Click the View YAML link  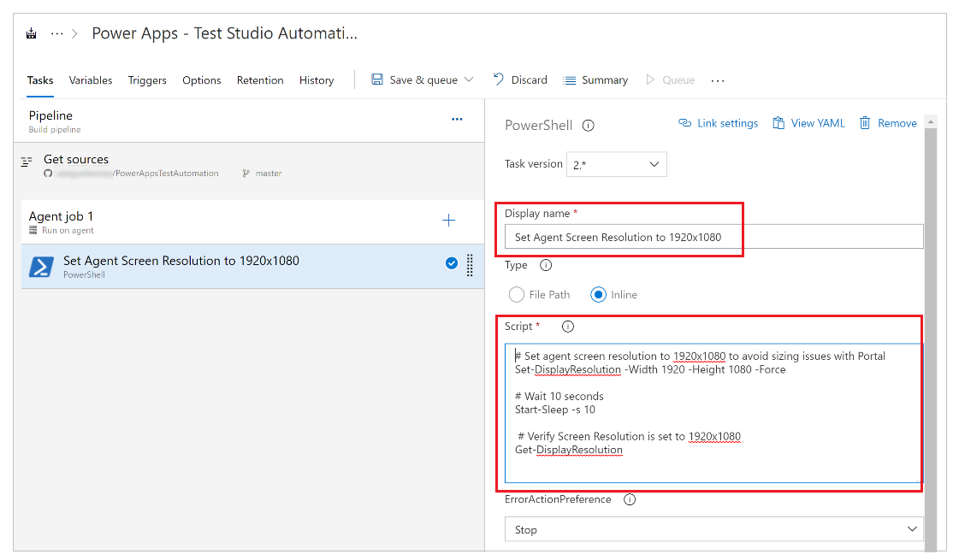pyautogui.click(x=808, y=123)
